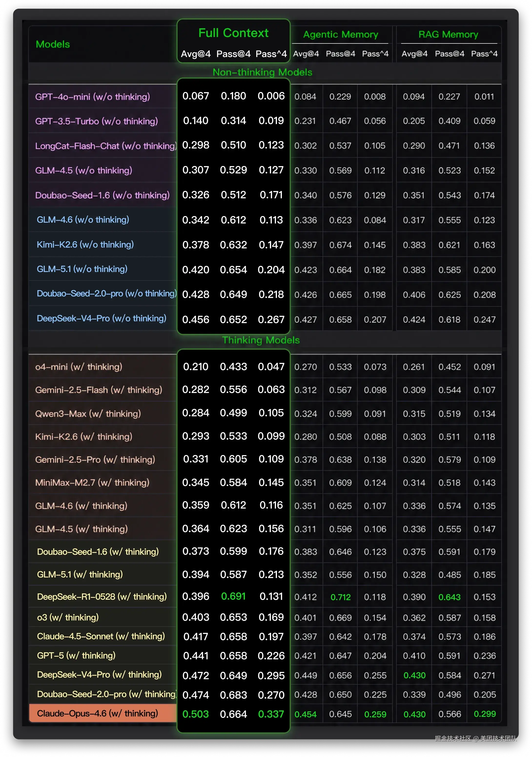Select the GLM-5.1 (w/o thinking) row label

[x=82, y=269]
